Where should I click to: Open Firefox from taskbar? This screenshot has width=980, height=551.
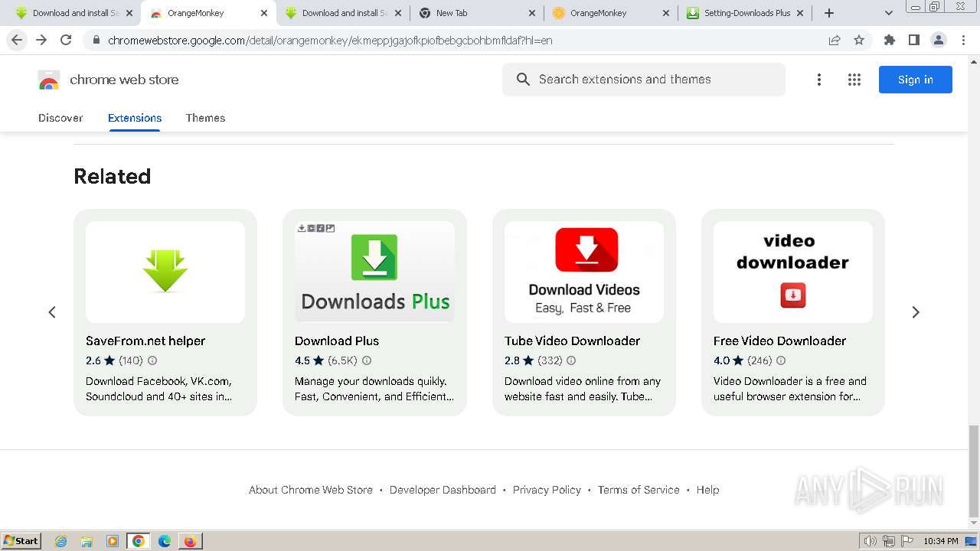pos(191,541)
